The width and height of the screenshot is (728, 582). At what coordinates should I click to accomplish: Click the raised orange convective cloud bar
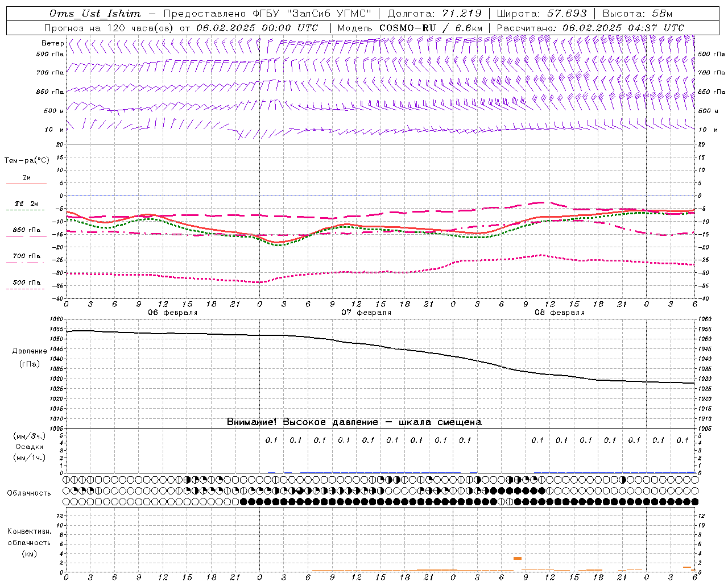pos(518,559)
